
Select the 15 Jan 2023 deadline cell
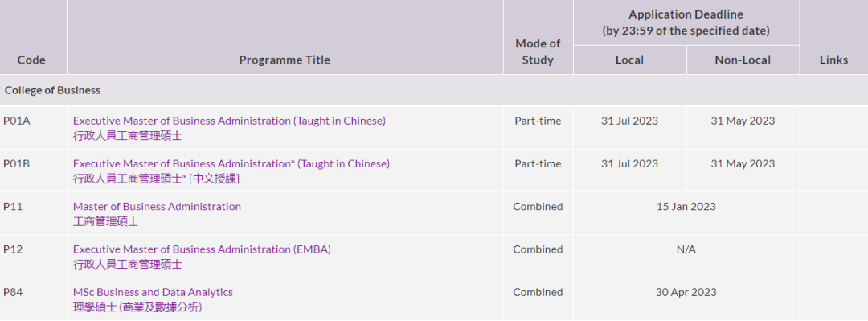tap(686, 213)
